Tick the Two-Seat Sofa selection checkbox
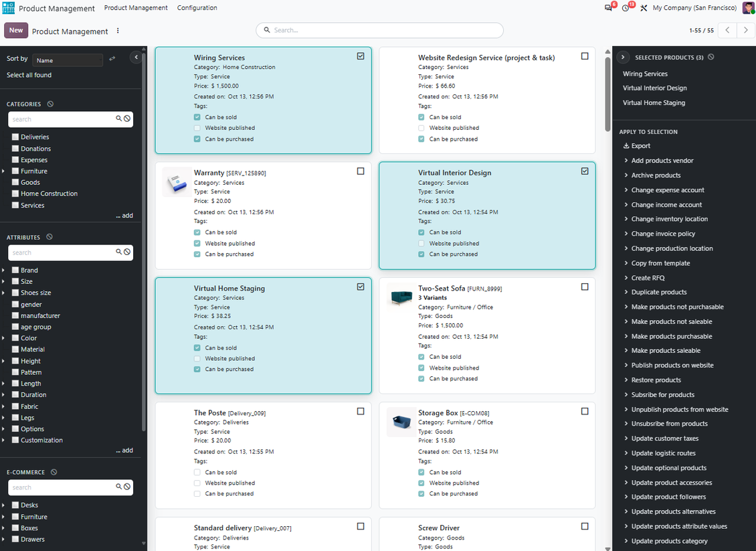 coord(585,287)
